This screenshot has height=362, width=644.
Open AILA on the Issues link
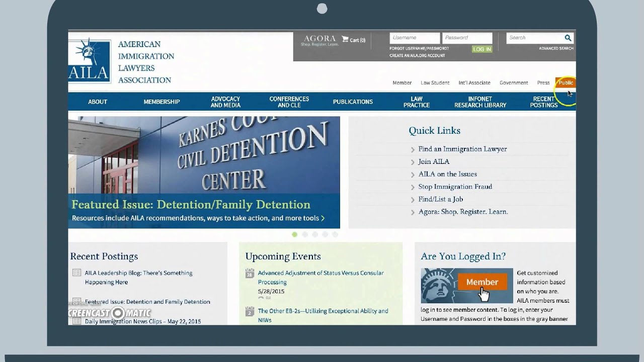(x=447, y=174)
